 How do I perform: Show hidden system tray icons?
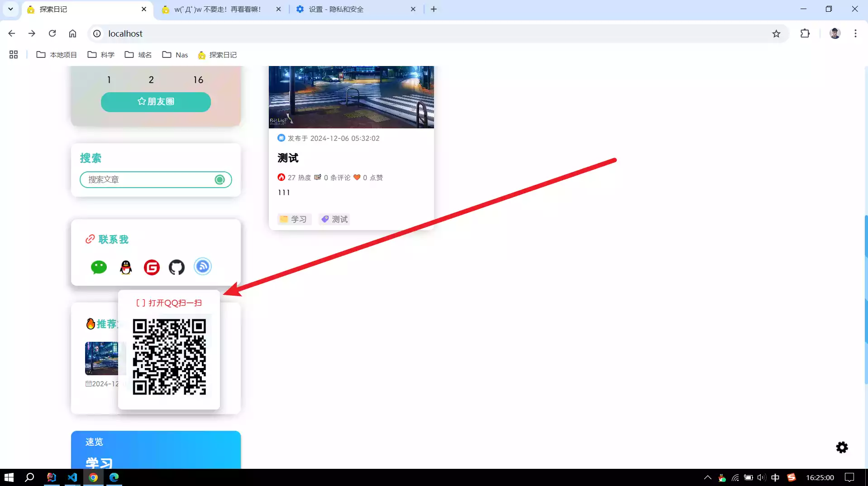click(707, 477)
